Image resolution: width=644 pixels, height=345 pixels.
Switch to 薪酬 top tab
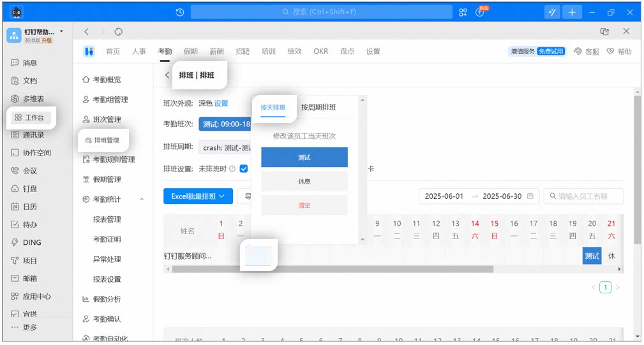[216, 51]
